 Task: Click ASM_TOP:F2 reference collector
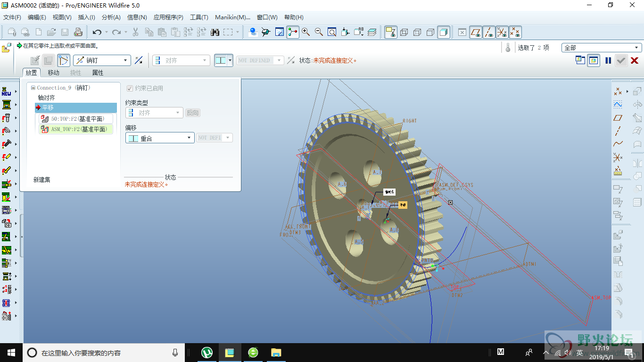click(x=76, y=129)
